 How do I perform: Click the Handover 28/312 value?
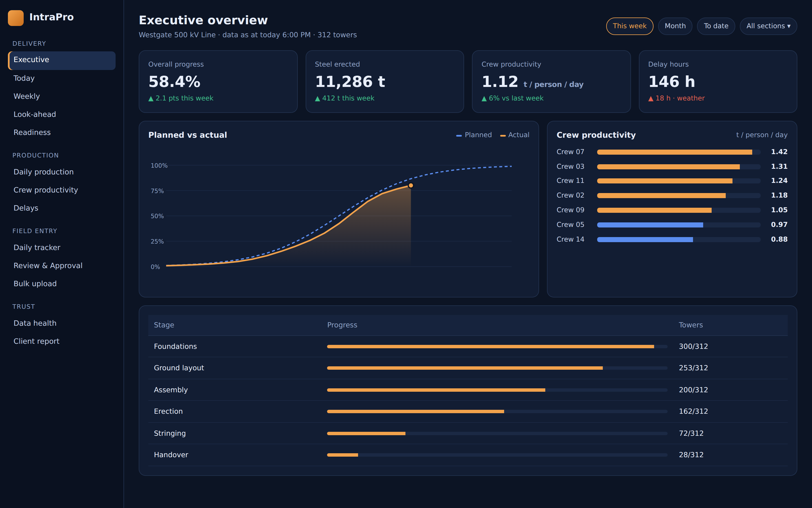coord(691,455)
